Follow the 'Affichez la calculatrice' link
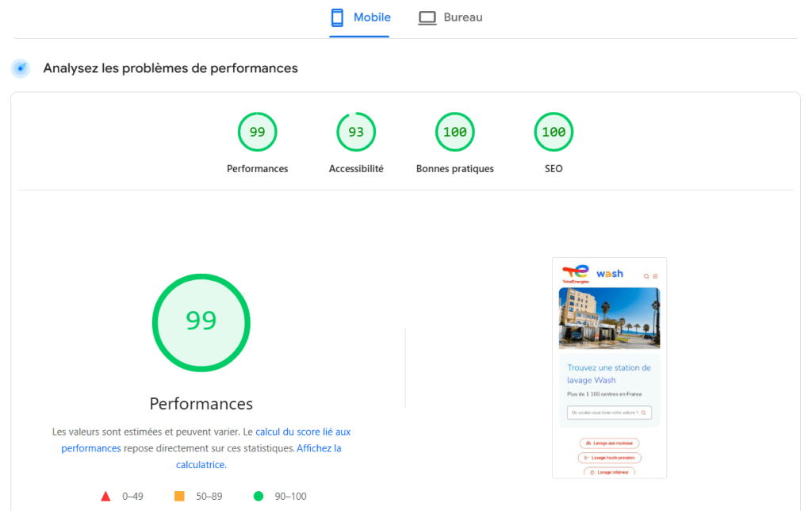812x511 pixels. (x=319, y=448)
